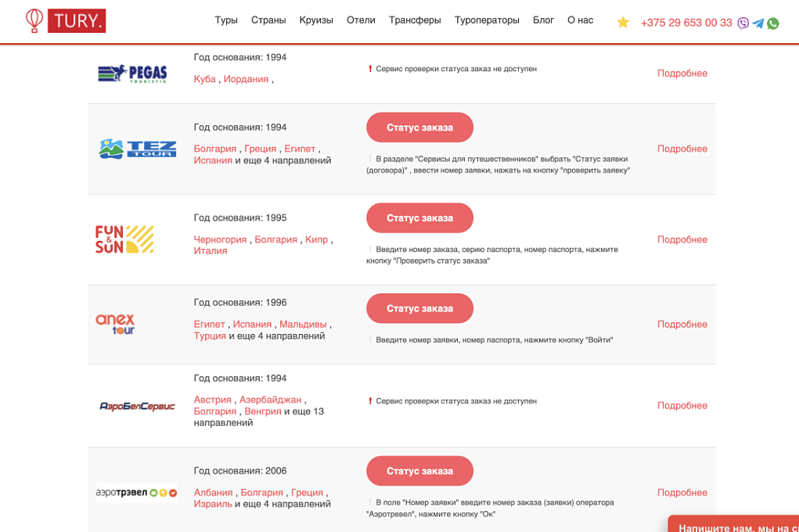Click the Pegas Touristik logo
799x532 pixels.
[132, 74]
